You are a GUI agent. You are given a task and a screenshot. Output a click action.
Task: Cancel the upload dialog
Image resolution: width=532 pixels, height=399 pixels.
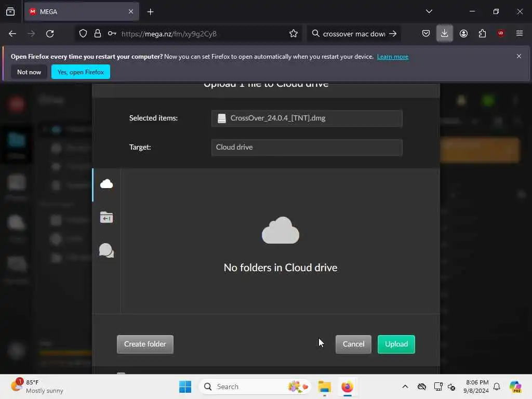pyautogui.click(x=353, y=344)
